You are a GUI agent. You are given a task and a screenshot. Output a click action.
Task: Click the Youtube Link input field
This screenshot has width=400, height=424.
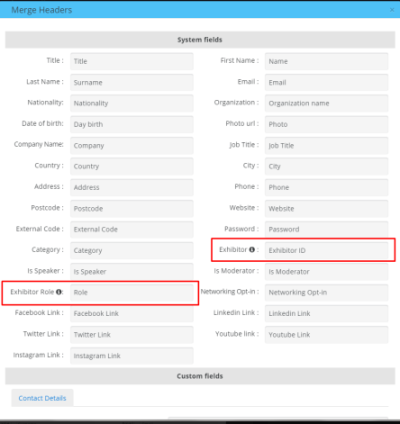pyautogui.click(x=327, y=335)
